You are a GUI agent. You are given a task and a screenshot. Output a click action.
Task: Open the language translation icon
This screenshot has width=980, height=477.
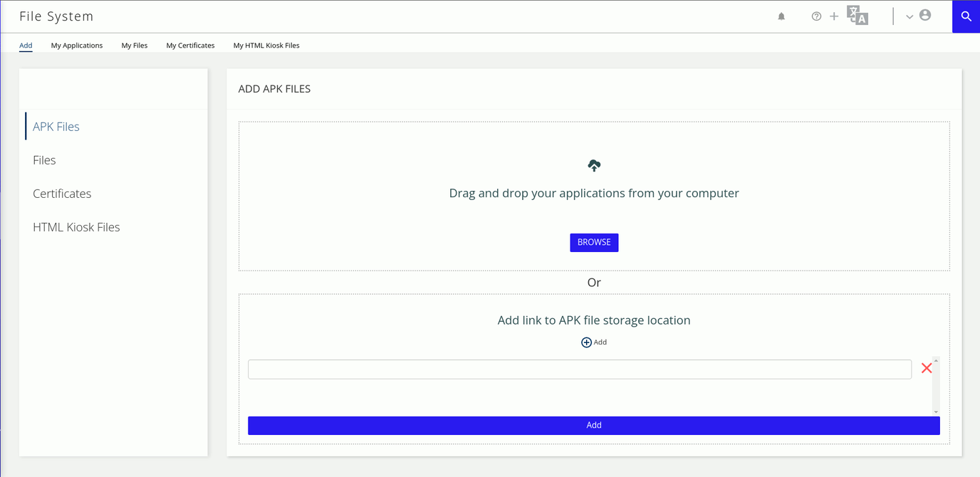[857, 15]
